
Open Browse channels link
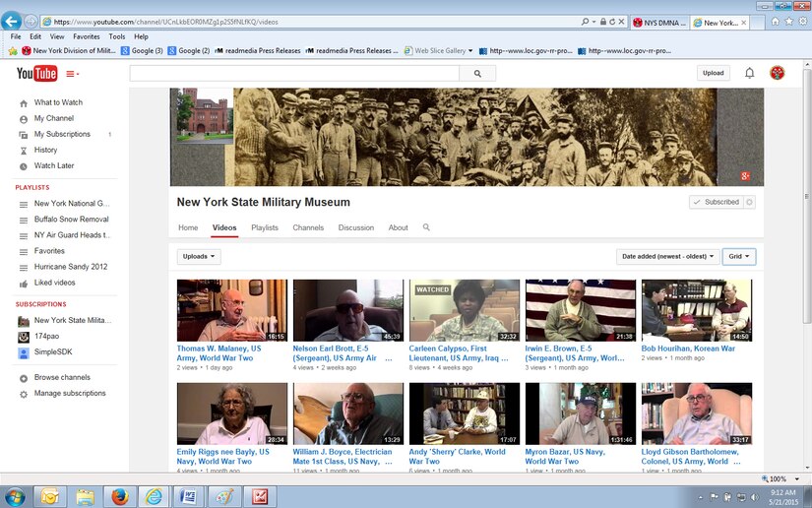[62, 377]
